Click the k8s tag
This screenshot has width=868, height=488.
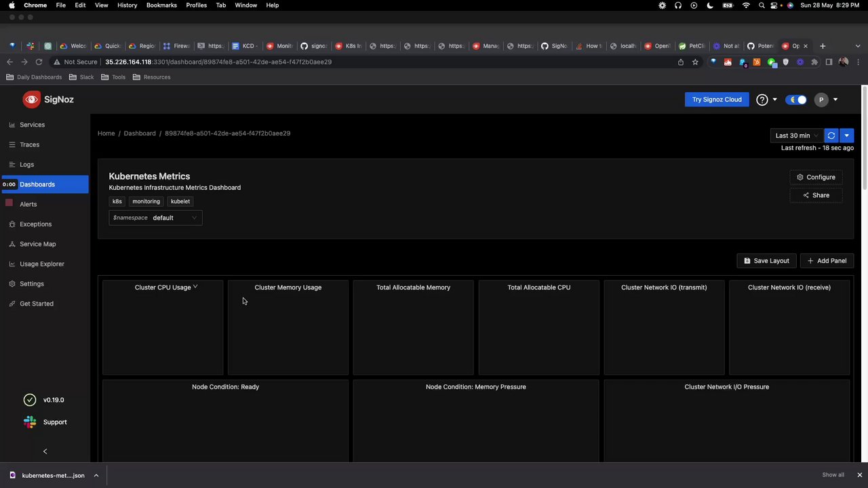117,201
